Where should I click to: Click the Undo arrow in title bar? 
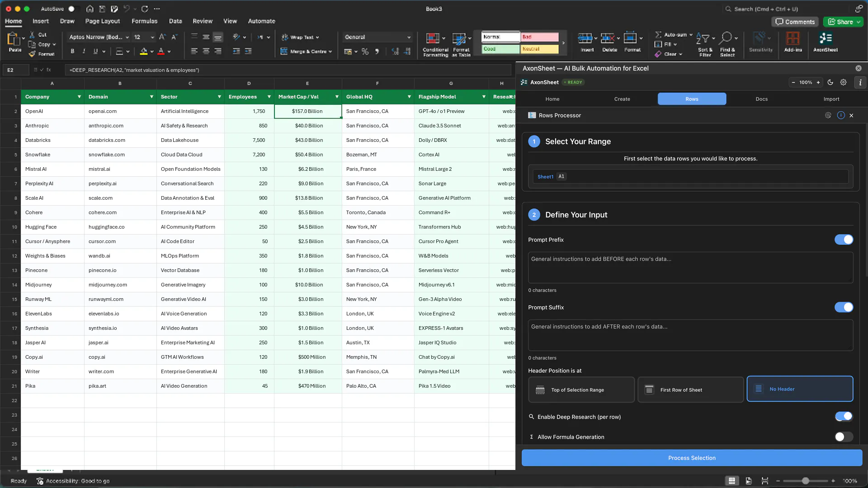pos(127,9)
